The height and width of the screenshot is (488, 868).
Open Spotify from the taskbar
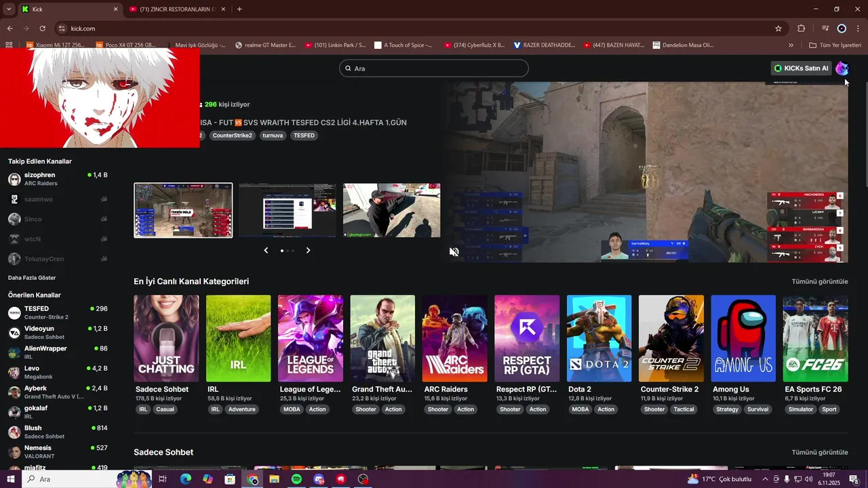click(296, 479)
